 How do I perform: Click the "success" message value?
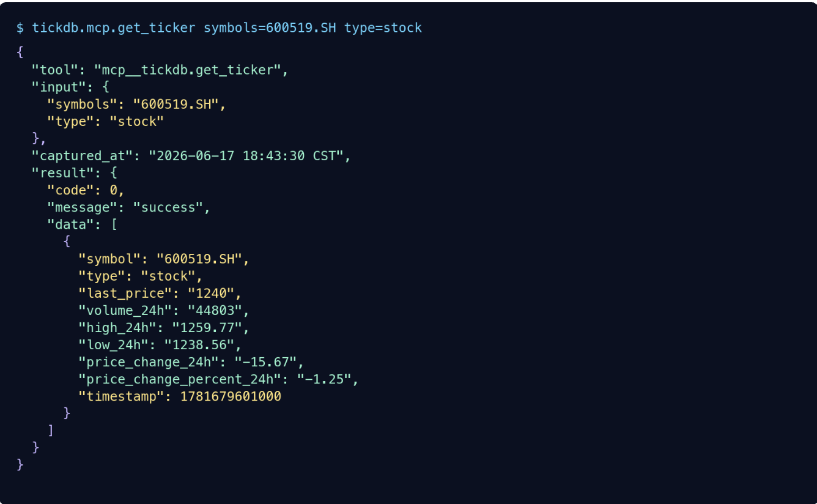(168, 207)
